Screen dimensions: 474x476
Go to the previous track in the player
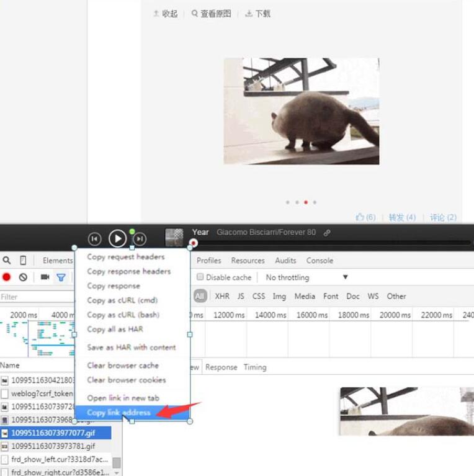[94, 239]
